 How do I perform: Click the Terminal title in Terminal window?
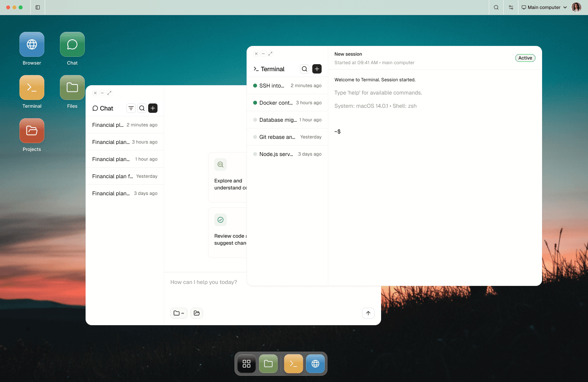pos(273,69)
